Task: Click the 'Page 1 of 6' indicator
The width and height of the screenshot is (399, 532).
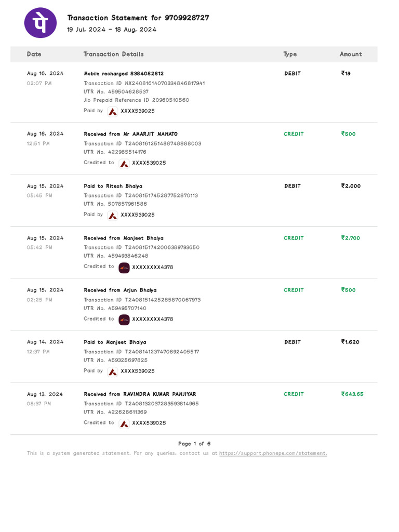Action: click(194, 444)
